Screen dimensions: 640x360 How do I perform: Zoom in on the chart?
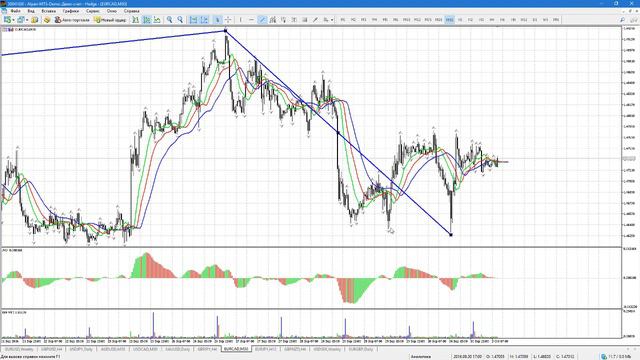coord(169,20)
